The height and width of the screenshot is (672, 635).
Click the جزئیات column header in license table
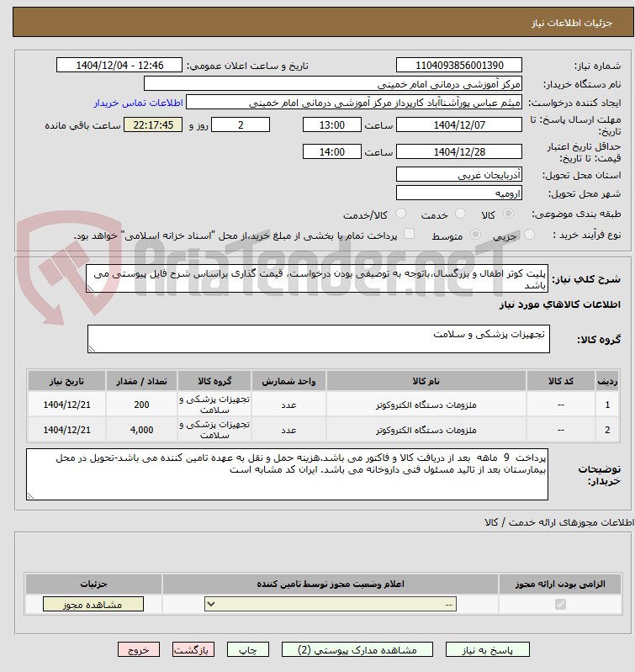click(93, 584)
